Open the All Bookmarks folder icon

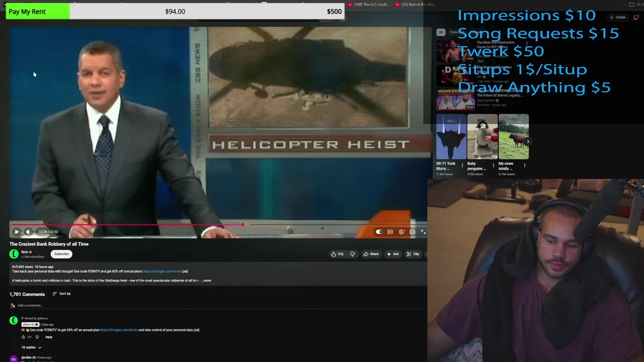click(x=631, y=5)
